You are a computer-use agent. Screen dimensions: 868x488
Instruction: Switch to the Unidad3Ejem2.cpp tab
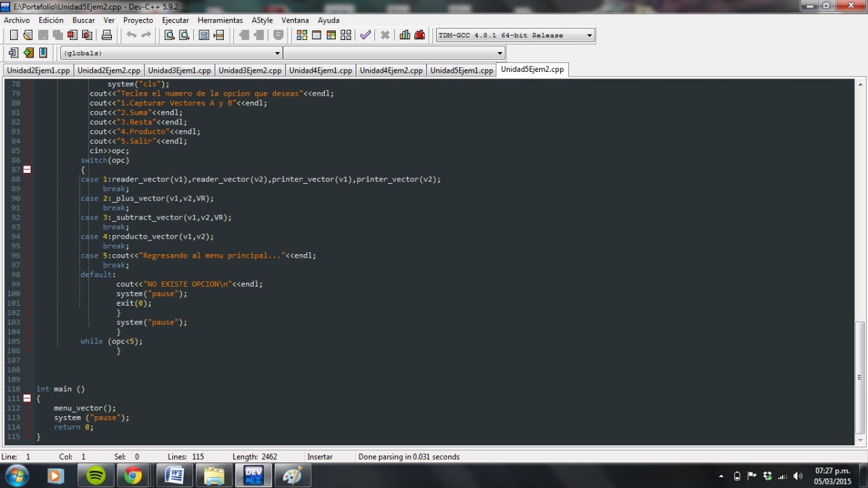click(250, 70)
